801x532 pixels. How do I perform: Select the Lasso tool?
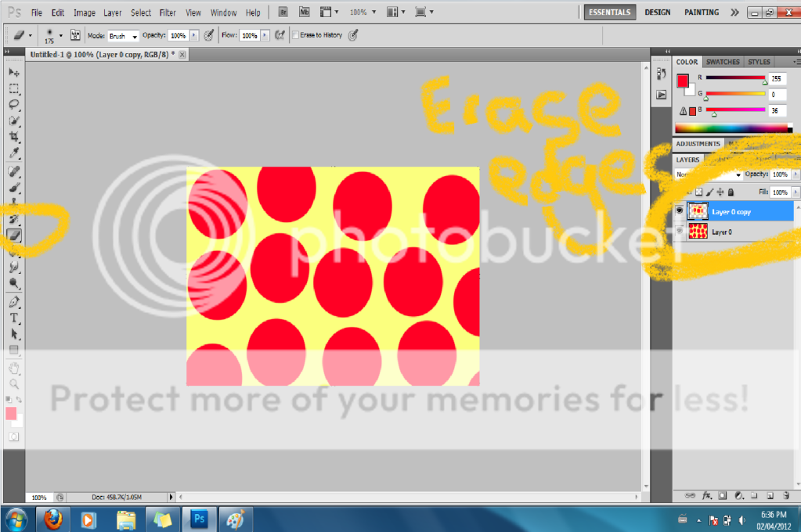14,105
